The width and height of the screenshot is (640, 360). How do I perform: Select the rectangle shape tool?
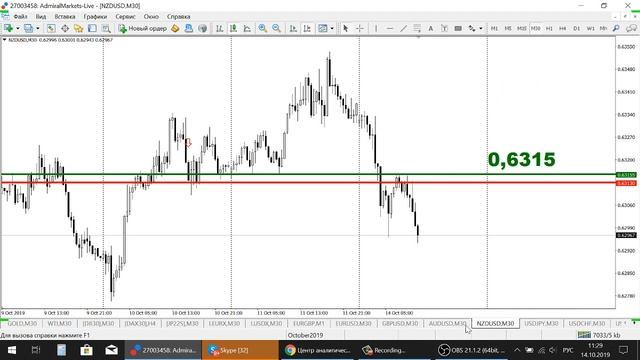(458, 28)
